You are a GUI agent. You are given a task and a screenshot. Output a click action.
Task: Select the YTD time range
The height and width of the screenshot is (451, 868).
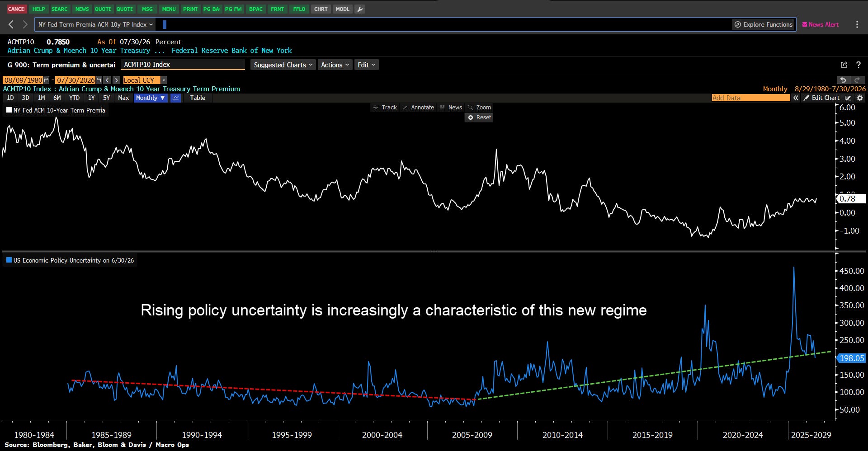tap(74, 98)
